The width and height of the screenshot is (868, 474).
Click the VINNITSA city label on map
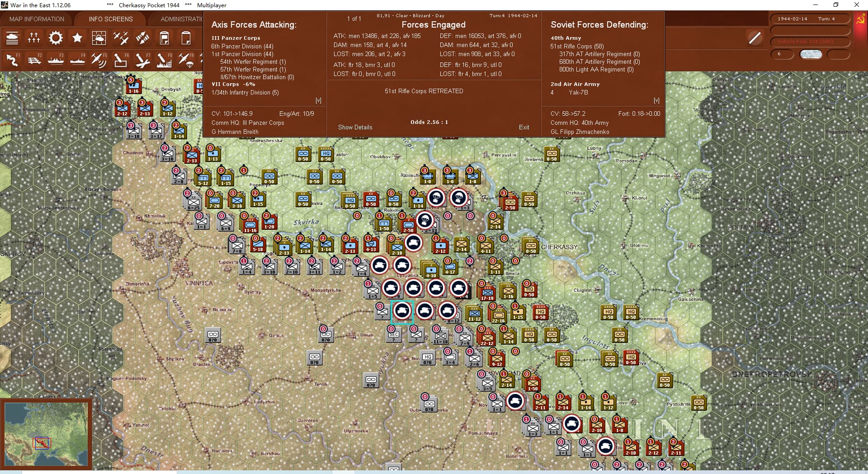pyautogui.click(x=199, y=283)
